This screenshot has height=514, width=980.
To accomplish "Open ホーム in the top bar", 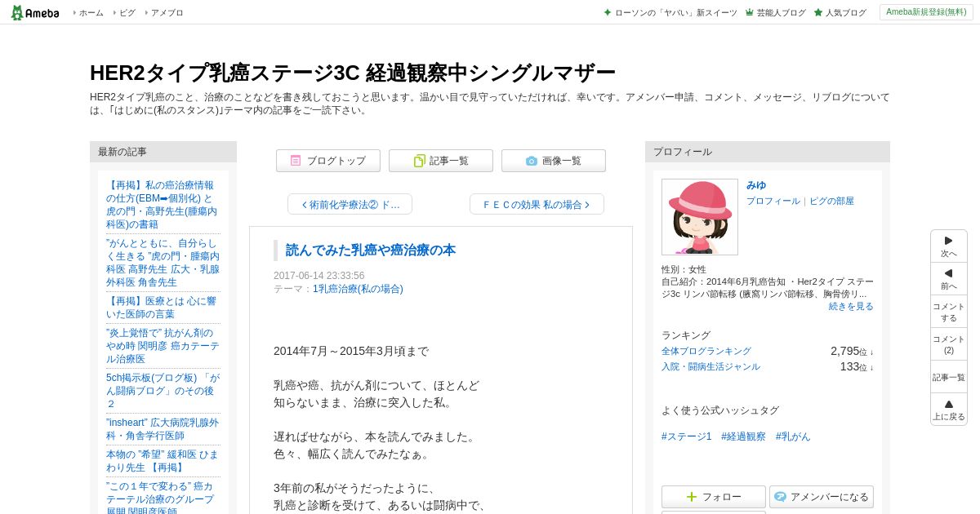I will (91, 12).
